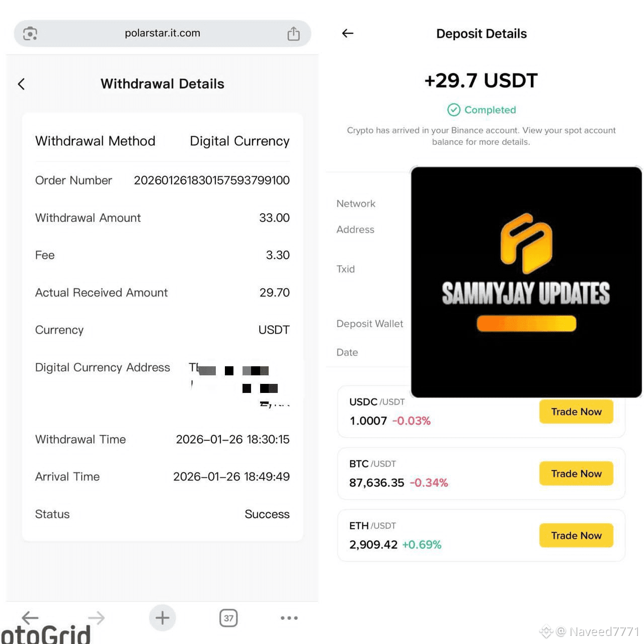Open the camera lens icon in the address bar
This screenshot has height=644, width=644.
point(30,34)
